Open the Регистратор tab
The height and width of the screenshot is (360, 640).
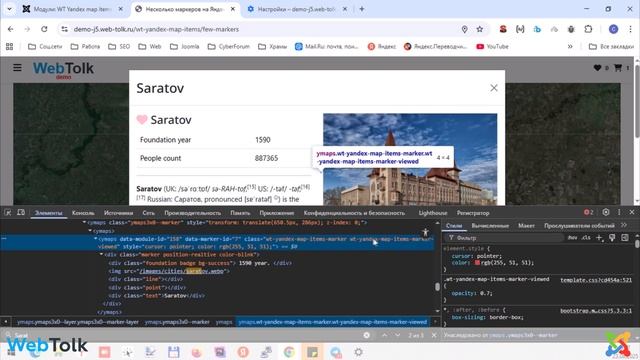(473, 213)
